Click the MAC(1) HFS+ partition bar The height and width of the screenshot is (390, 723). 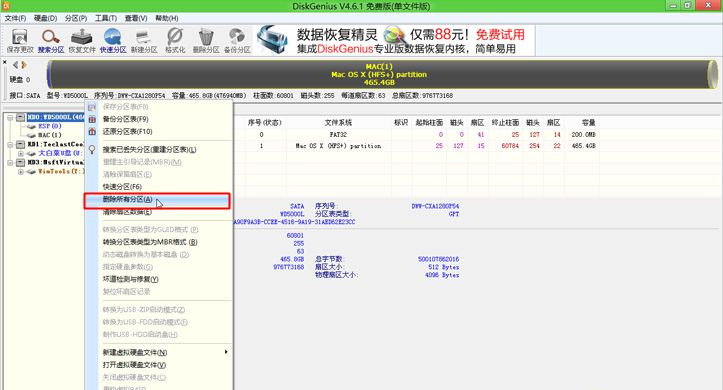click(379, 74)
